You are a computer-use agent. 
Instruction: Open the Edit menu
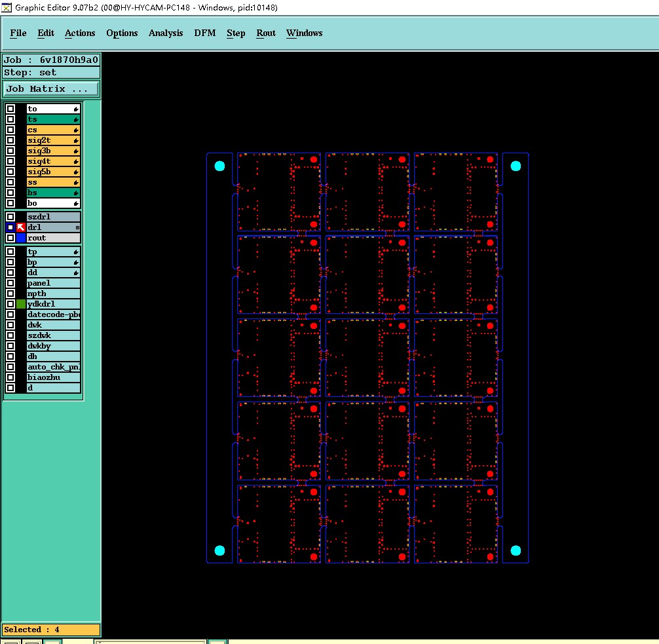46,33
